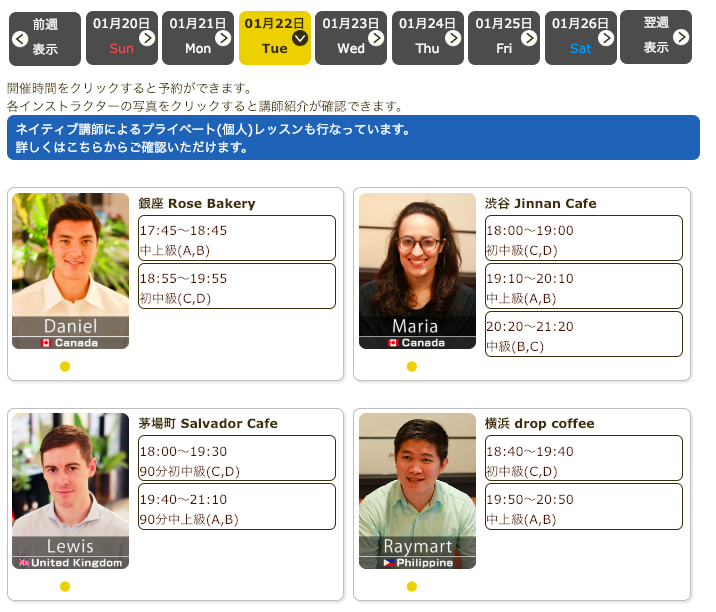716x612 pixels.
Task: Click the previous week left arrow icon
Action: [20, 38]
